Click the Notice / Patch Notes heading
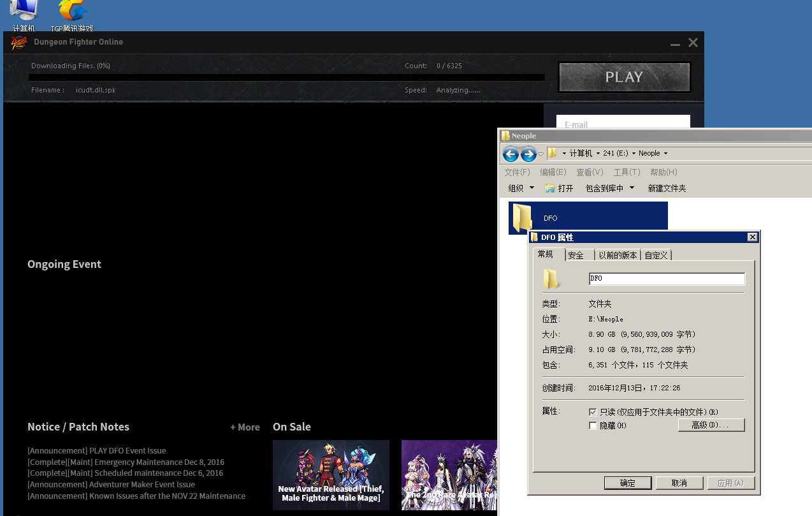This screenshot has height=516, width=812. tap(78, 427)
